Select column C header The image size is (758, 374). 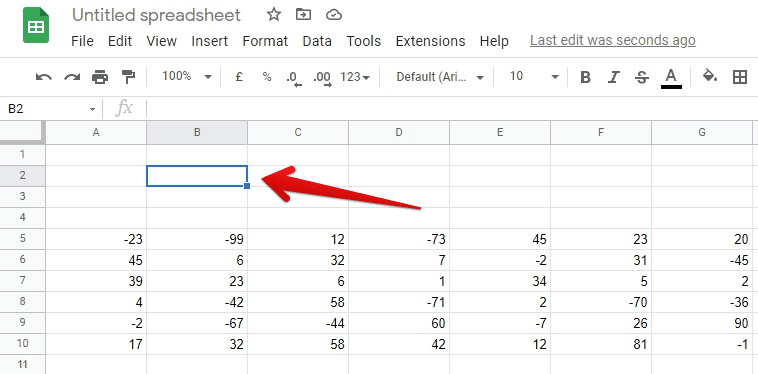[298, 132]
